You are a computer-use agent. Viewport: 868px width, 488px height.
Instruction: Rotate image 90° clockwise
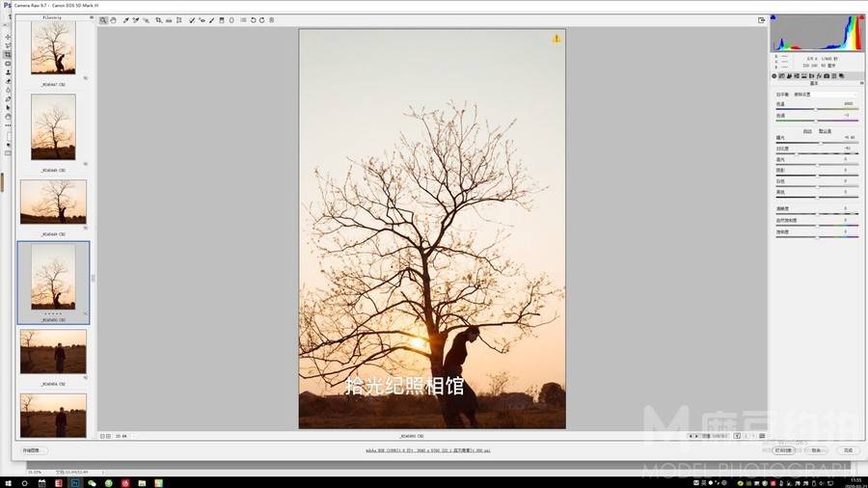pos(261,19)
